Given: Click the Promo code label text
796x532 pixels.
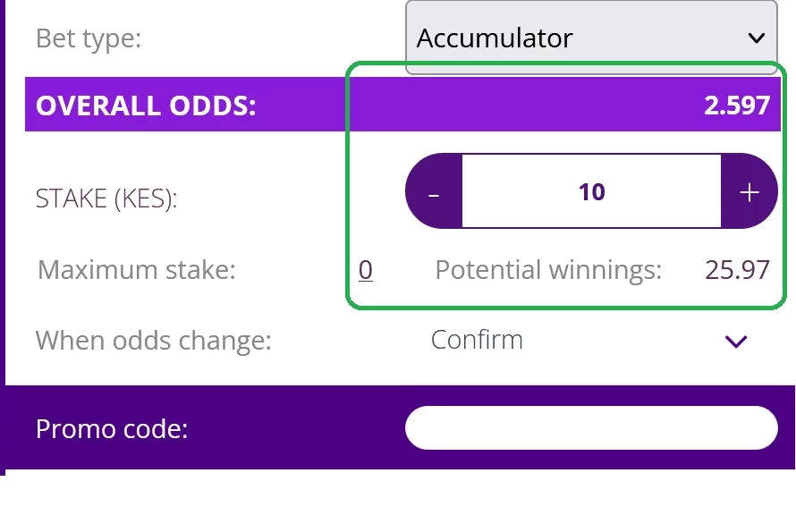Looking at the screenshot, I should pos(112,429).
